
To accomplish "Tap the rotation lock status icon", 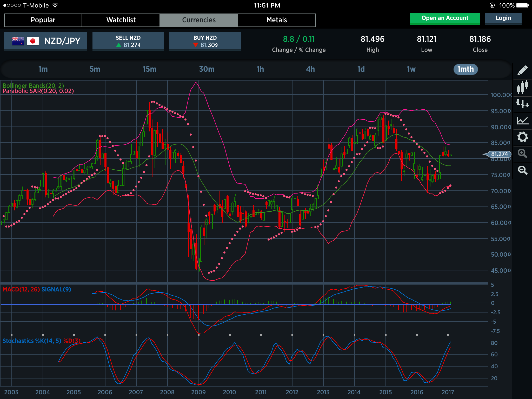I will coord(492,5).
